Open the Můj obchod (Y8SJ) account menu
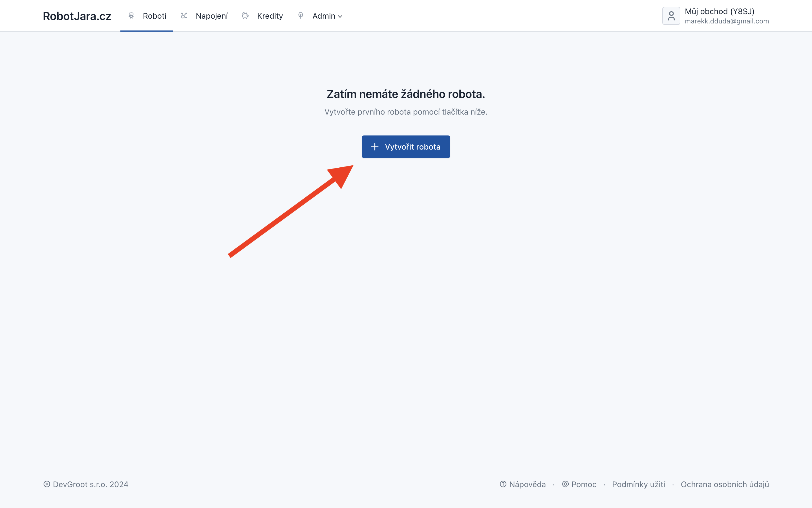The image size is (812, 508). (x=715, y=16)
